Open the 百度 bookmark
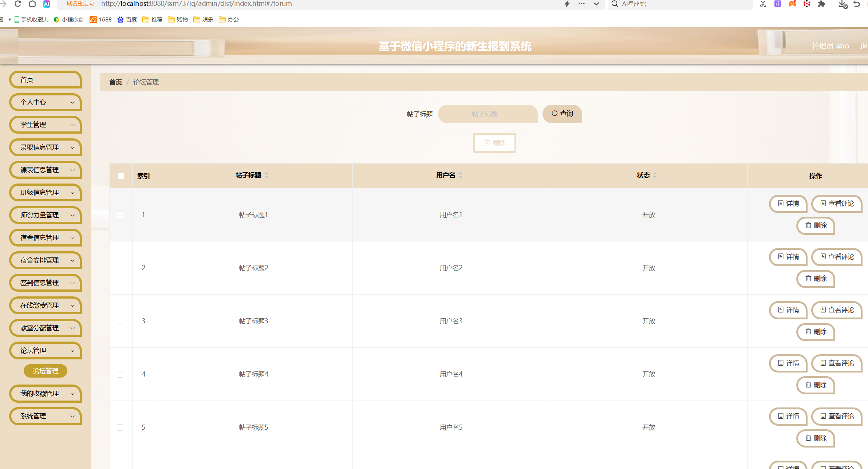Image resolution: width=868 pixels, height=469 pixels. (x=127, y=19)
